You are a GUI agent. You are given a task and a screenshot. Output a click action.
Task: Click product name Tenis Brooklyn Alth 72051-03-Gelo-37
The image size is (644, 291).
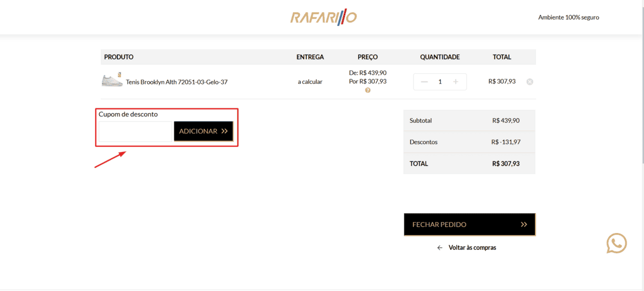click(x=177, y=82)
